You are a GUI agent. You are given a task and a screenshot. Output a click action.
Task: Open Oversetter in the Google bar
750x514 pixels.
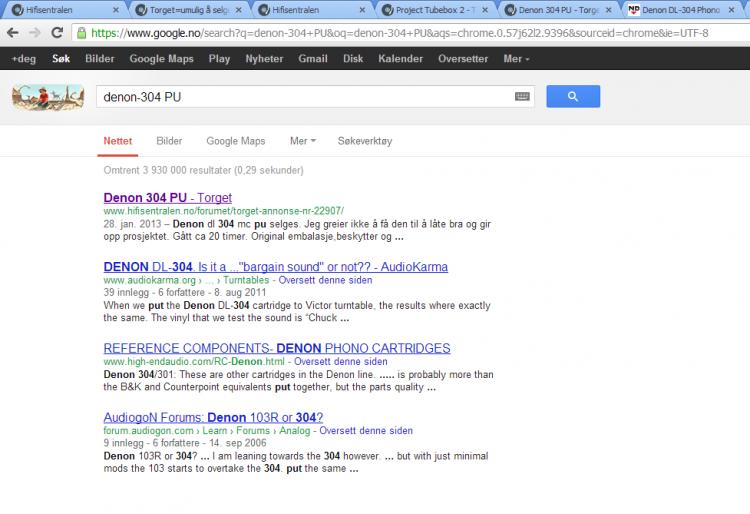click(x=463, y=59)
